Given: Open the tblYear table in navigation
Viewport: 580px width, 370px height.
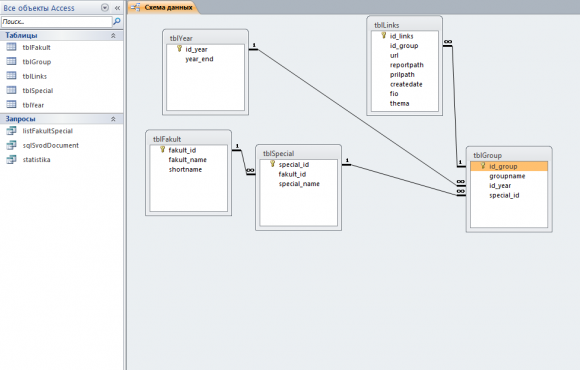Looking at the screenshot, I should point(33,105).
